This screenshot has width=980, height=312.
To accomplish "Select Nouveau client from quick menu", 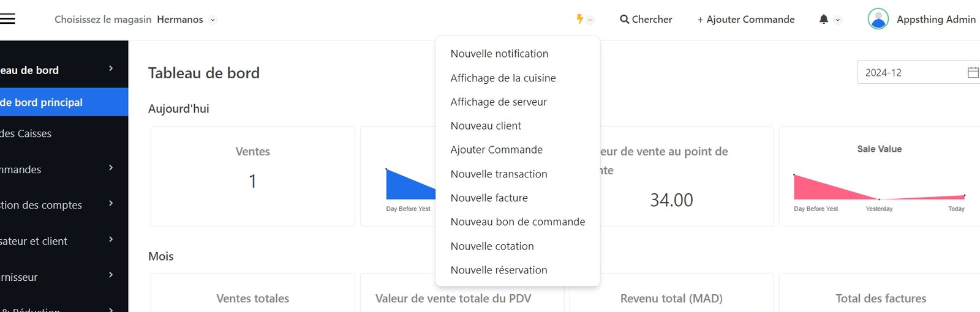I will pyautogui.click(x=486, y=126).
